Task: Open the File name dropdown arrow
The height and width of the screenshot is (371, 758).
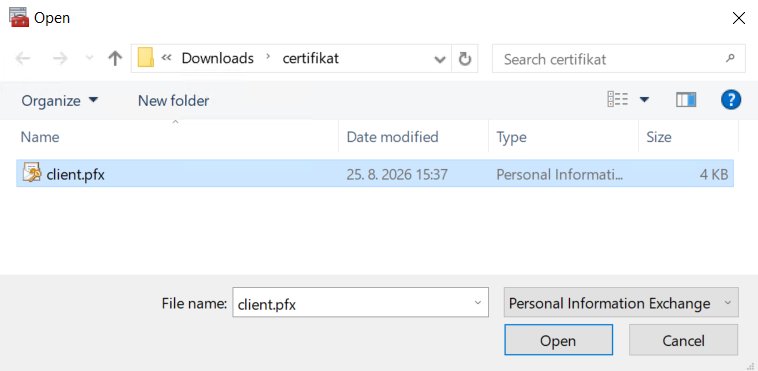Action: pos(478,303)
